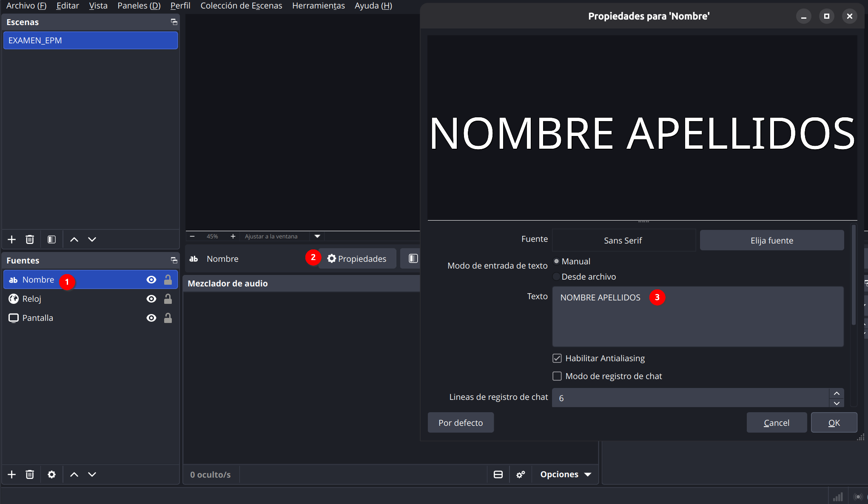Enable Modo de registro de chat
The width and height of the screenshot is (868, 504).
[557, 376]
